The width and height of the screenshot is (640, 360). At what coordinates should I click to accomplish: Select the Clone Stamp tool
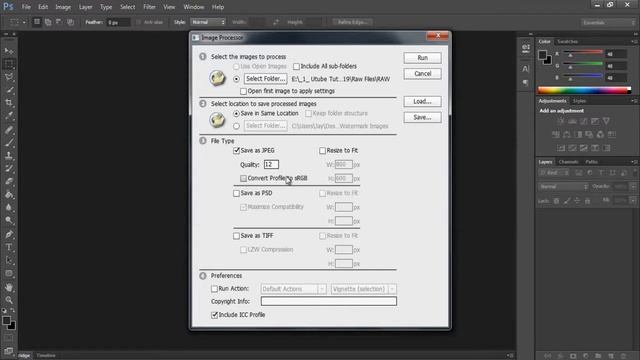tap(9, 156)
